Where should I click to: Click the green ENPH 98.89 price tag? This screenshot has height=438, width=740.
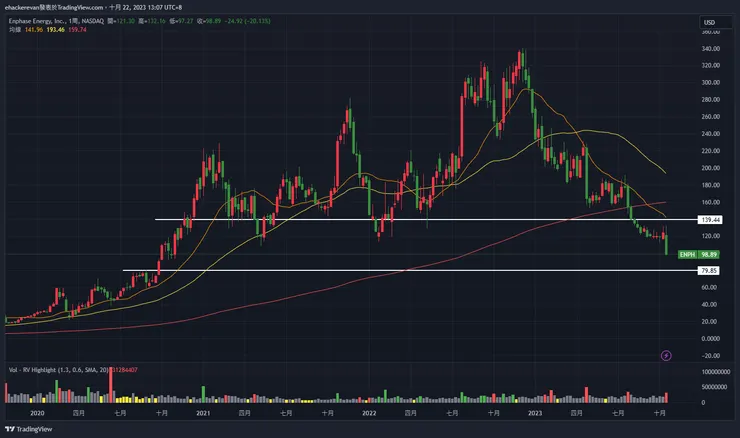[698, 254]
